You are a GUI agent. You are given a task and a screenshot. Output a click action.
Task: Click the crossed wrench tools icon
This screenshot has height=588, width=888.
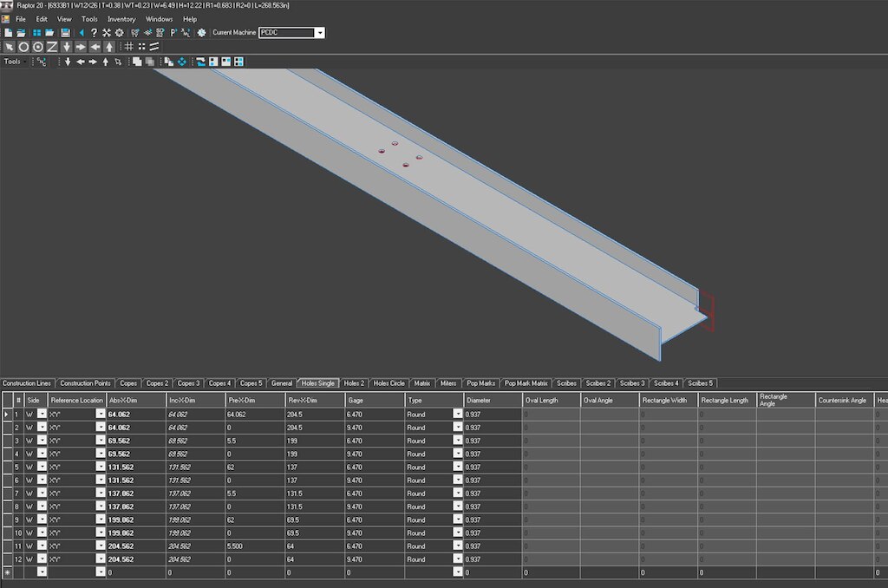[107, 33]
